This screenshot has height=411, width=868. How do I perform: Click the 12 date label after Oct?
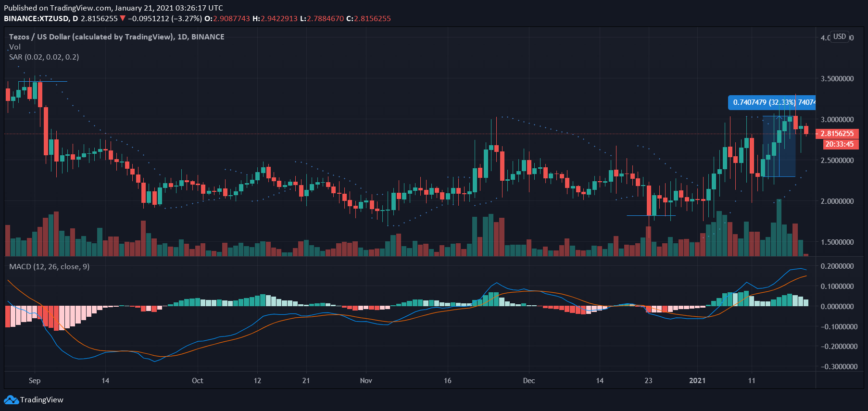pyautogui.click(x=257, y=380)
